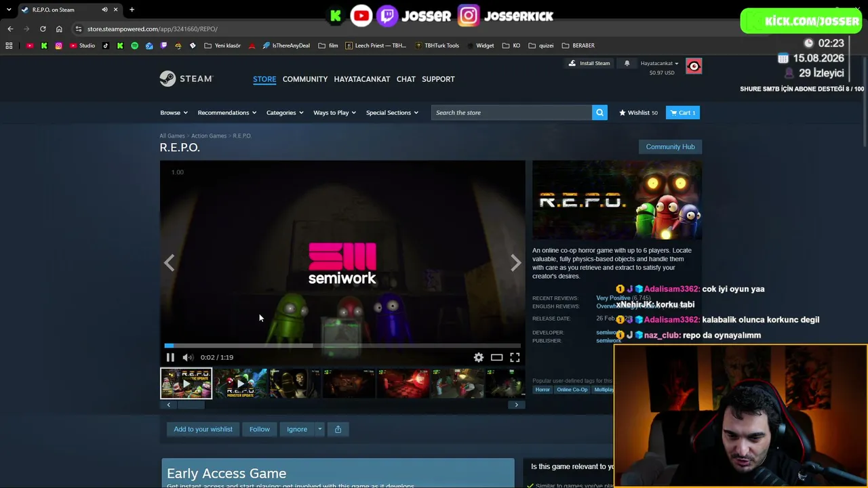Click the Community Hub button

tap(670, 146)
